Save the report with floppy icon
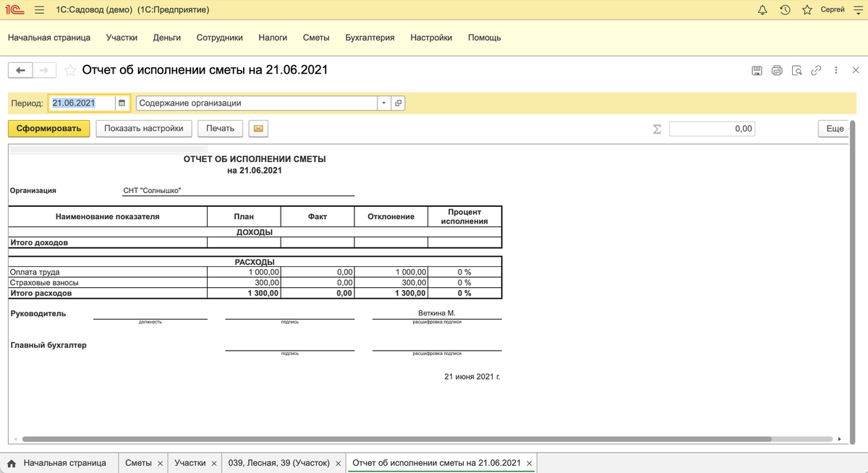 point(757,70)
